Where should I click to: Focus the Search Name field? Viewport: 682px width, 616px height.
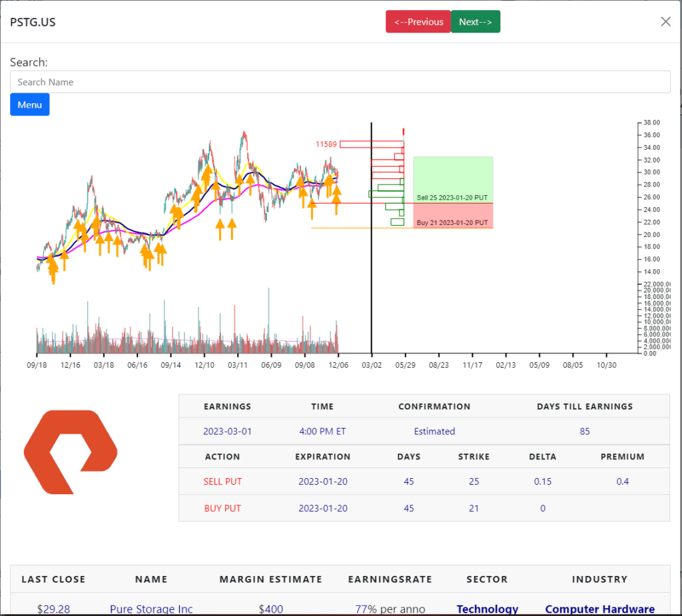[340, 82]
